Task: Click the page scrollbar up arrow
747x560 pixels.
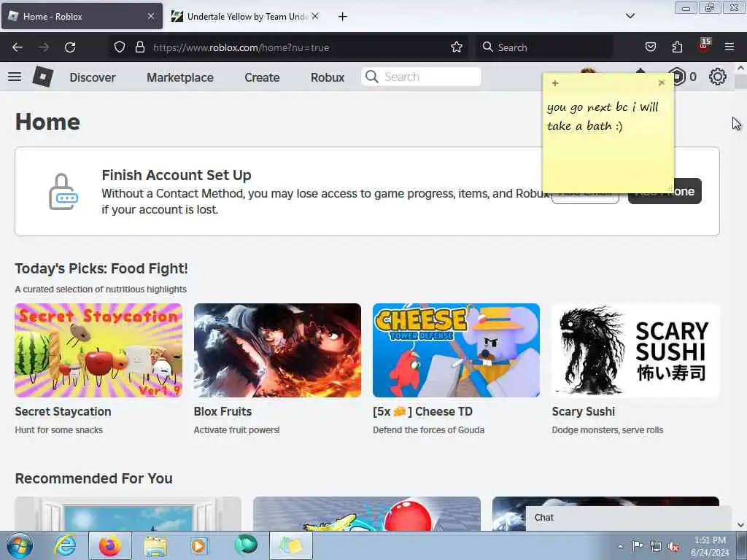Action: pyautogui.click(x=741, y=68)
